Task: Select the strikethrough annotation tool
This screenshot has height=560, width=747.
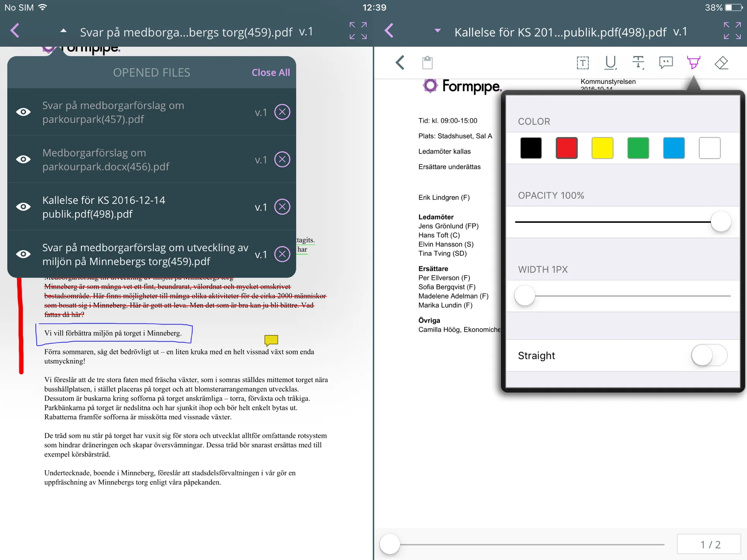Action: click(638, 62)
